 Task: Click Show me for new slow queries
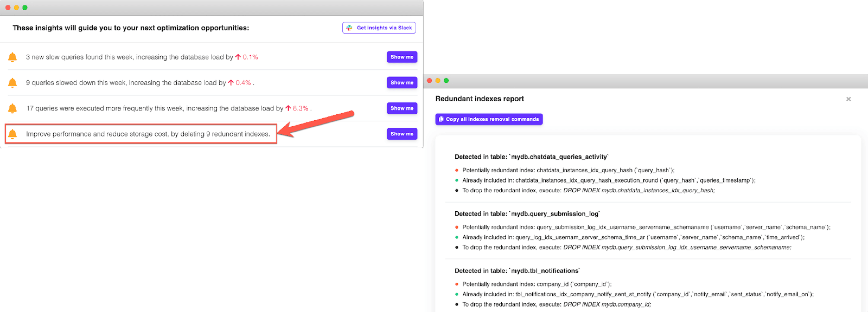[x=402, y=57]
